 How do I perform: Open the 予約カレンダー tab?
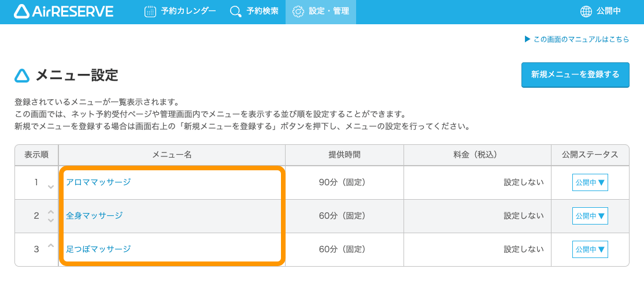tap(180, 12)
